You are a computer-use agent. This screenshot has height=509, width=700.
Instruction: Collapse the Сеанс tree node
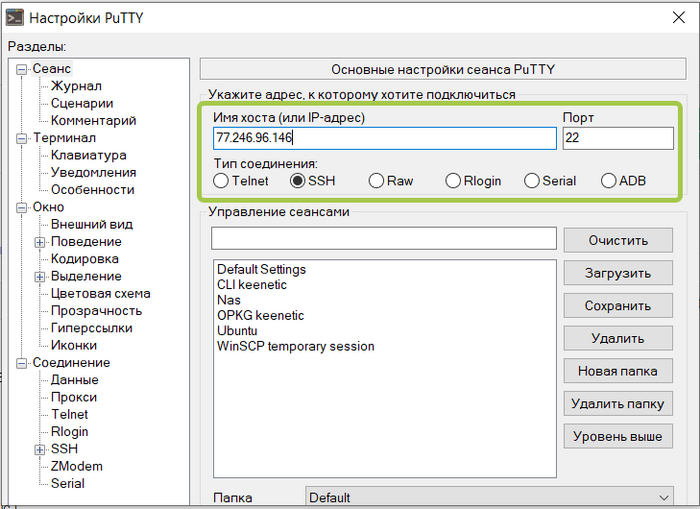click(21, 70)
